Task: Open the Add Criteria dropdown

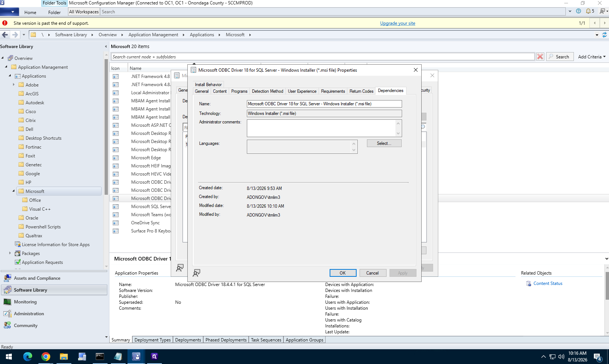Action: coord(592,57)
